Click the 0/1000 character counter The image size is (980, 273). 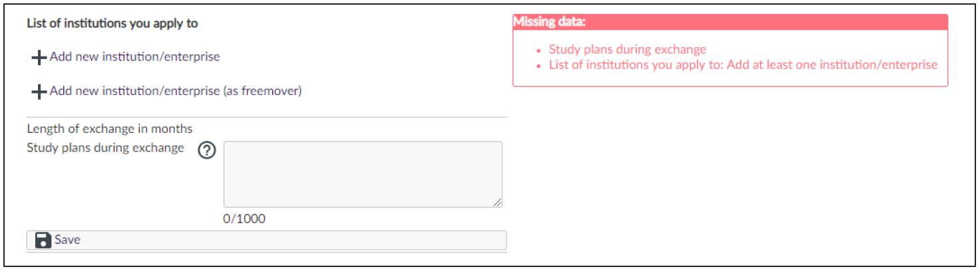coord(244,219)
